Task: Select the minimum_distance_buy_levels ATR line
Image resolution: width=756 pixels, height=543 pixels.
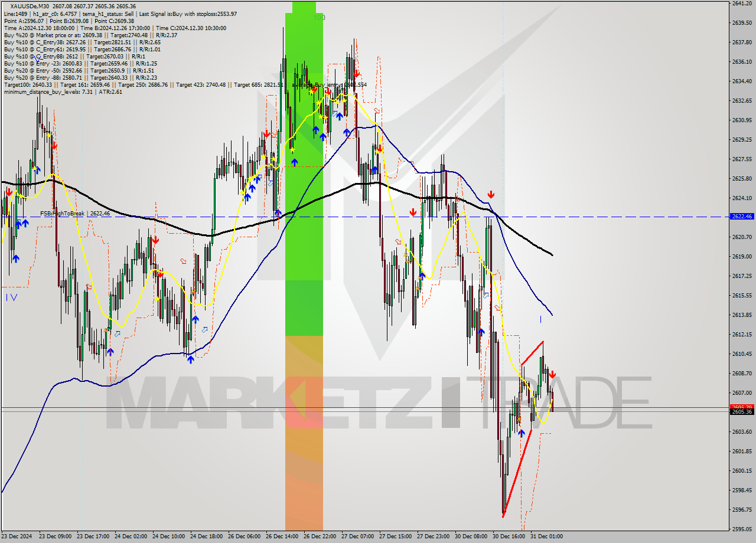Action: [x=63, y=91]
